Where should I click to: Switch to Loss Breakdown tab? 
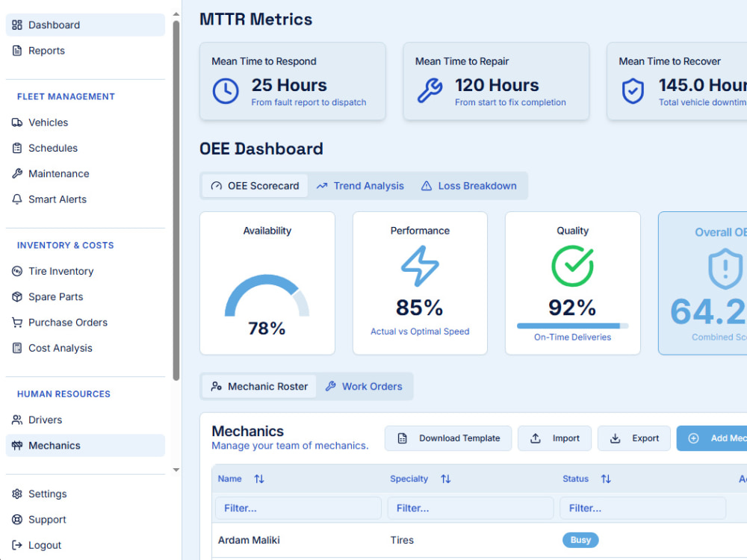pos(469,186)
